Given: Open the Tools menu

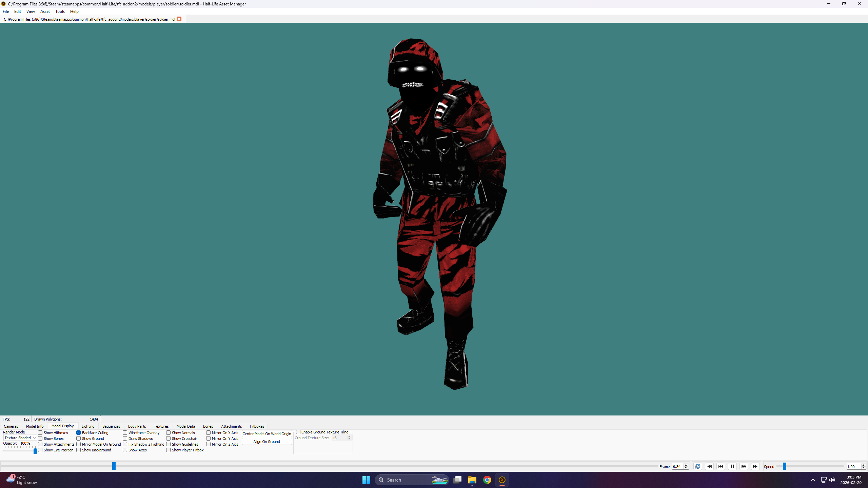Looking at the screenshot, I should (x=60, y=12).
